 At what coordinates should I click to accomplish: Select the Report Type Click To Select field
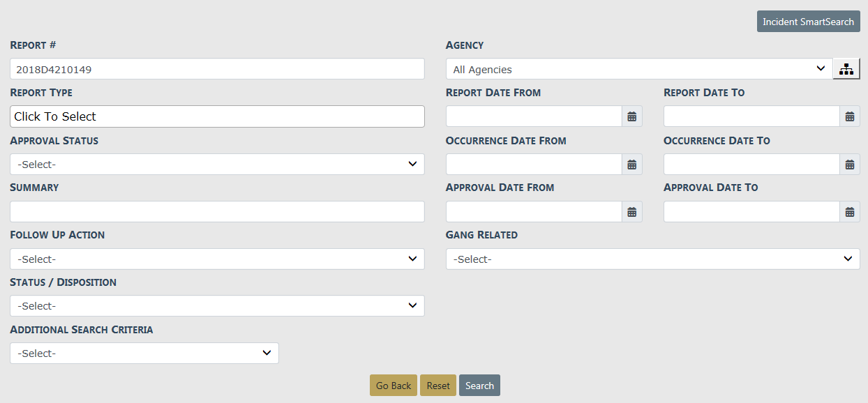pos(217,116)
